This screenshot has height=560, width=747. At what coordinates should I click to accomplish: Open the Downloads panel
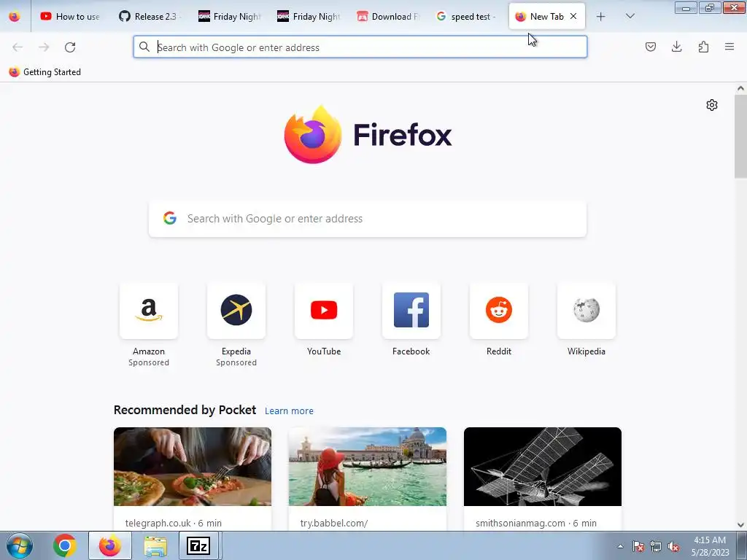click(x=676, y=47)
